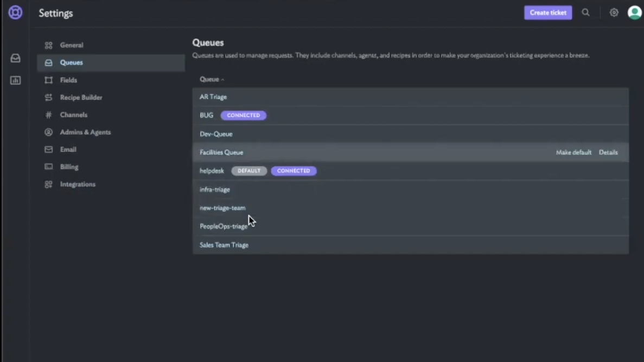The image size is (644, 362).
Task: Click the Email envelope icon
Action: (49, 150)
